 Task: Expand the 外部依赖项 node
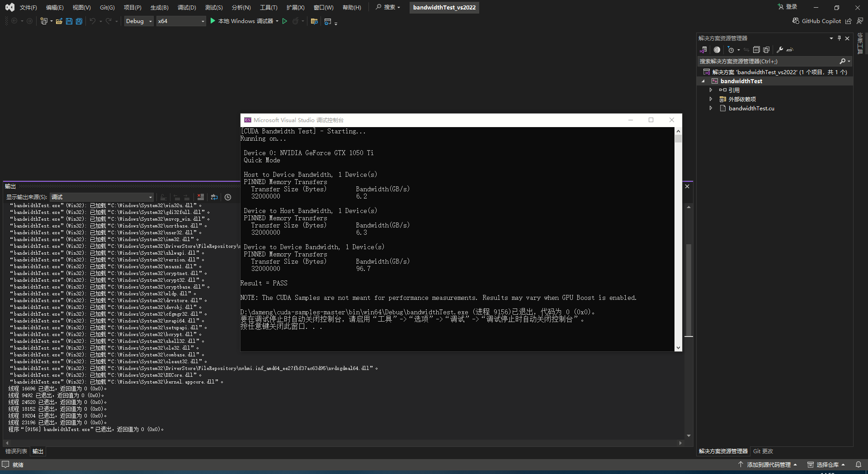711,99
